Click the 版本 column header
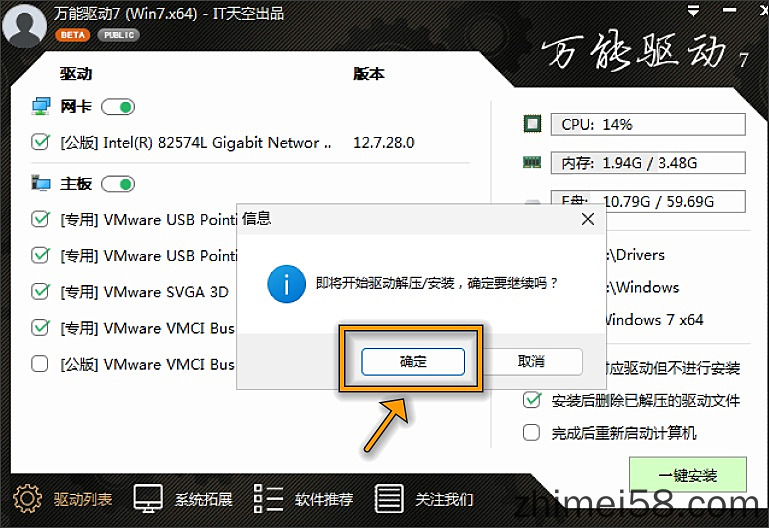Viewport: 769px width, 528px height. pos(369,74)
